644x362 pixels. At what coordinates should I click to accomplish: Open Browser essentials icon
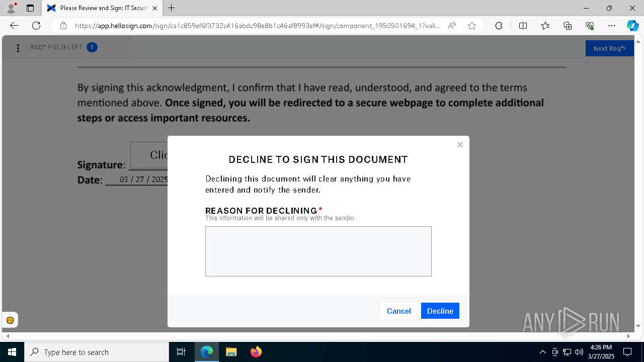click(x=590, y=26)
